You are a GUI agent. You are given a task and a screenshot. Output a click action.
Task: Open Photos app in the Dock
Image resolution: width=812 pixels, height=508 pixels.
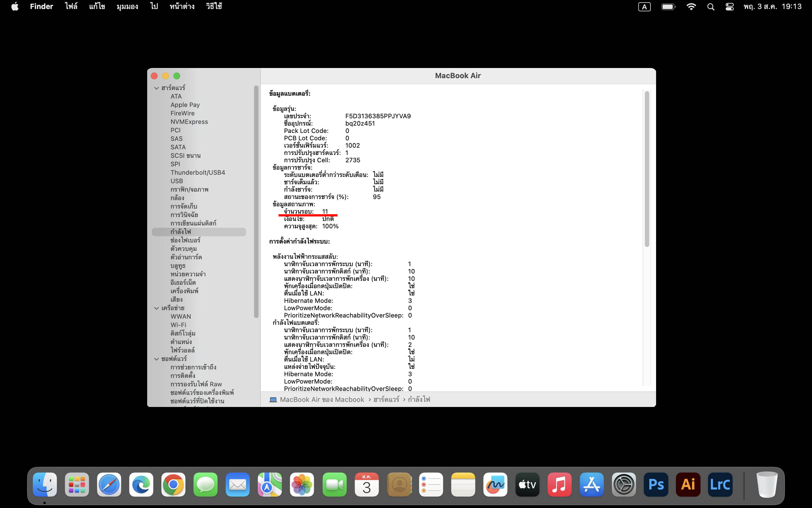pyautogui.click(x=302, y=484)
